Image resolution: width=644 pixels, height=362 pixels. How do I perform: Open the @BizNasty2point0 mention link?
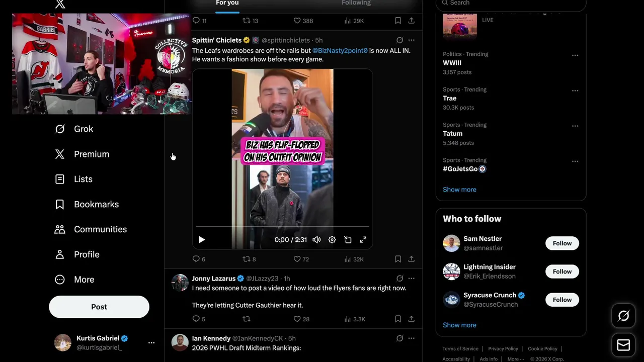tap(340, 51)
